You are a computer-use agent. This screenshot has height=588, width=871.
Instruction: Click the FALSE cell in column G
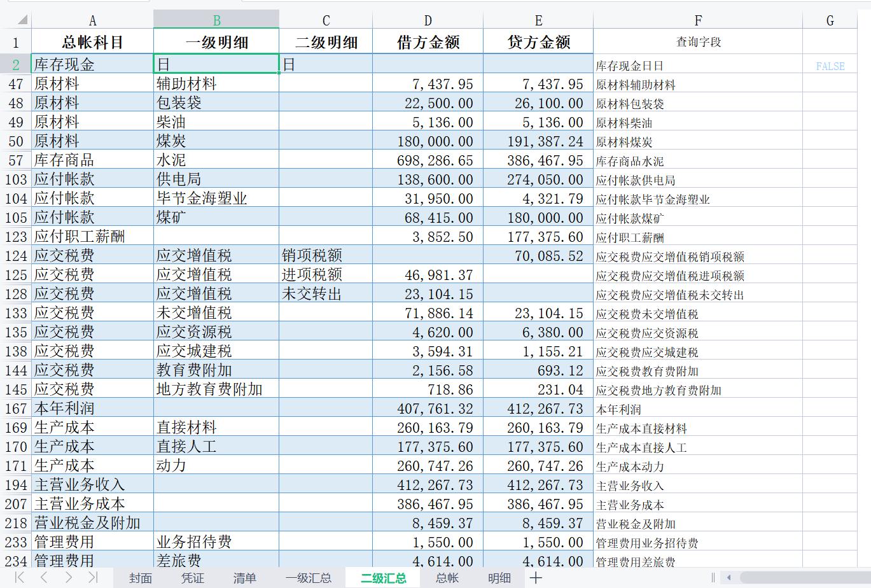(x=830, y=64)
